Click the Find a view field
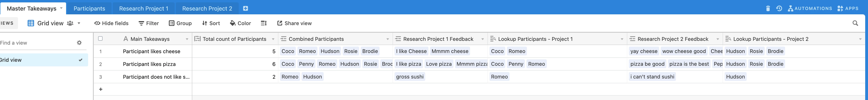The width and height of the screenshot is (868, 100). coord(34,43)
